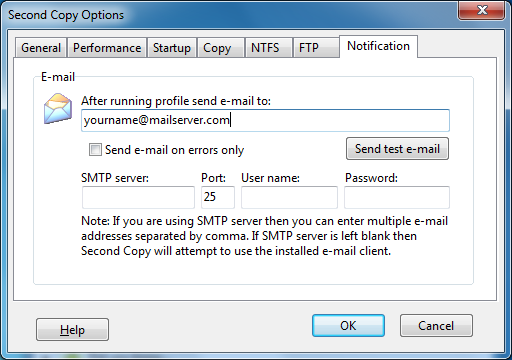Confirm settings with the OK button
This screenshot has width=512, height=360.
tap(348, 325)
